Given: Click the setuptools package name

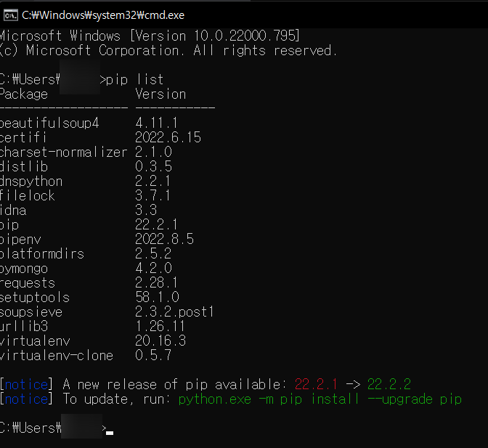Looking at the screenshot, I should click(35, 297).
